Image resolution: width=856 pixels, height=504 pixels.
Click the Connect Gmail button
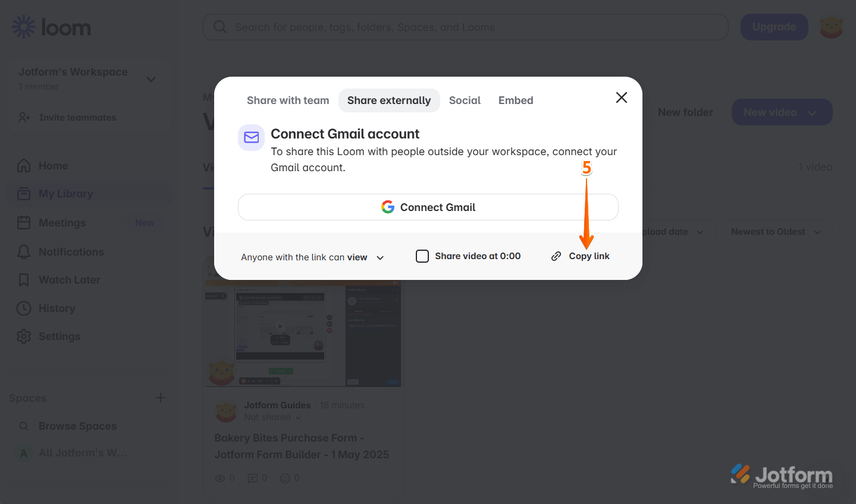point(428,207)
